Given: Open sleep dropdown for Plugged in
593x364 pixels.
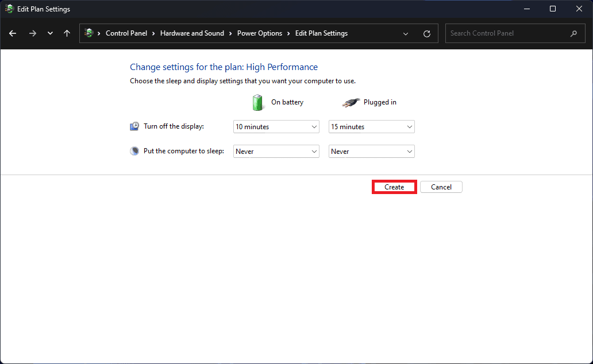Looking at the screenshot, I should [x=371, y=152].
